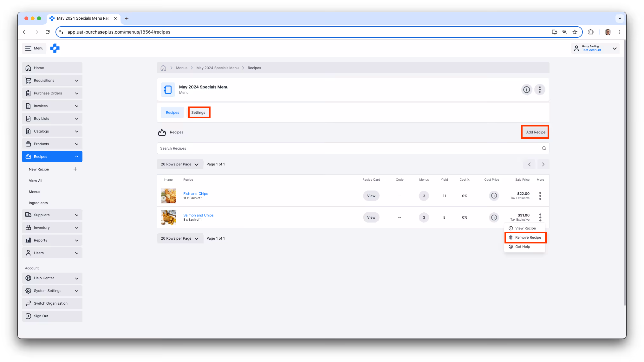
Task: Open the Fish and Chips recipe link
Action: click(196, 194)
